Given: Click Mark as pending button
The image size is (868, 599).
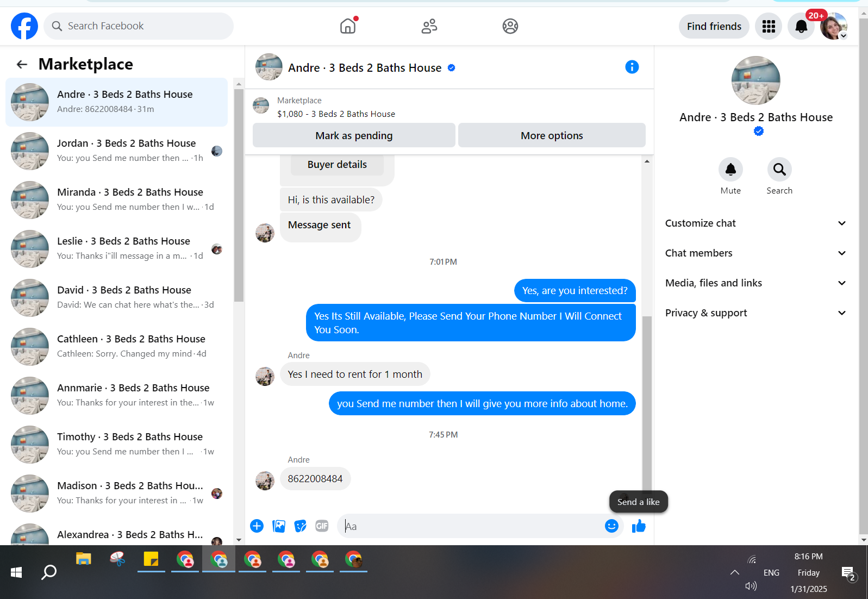Looking at the screenshot, I should 354,135.
